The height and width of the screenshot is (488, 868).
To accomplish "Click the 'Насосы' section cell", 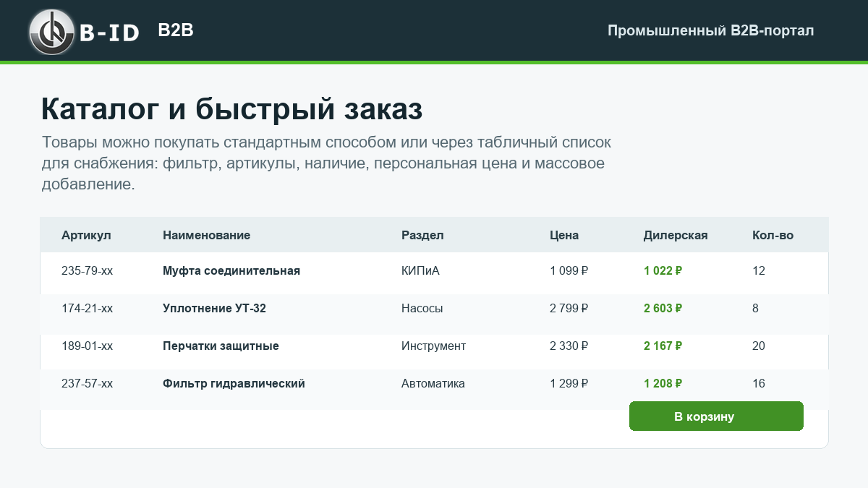I will point(422,309).
